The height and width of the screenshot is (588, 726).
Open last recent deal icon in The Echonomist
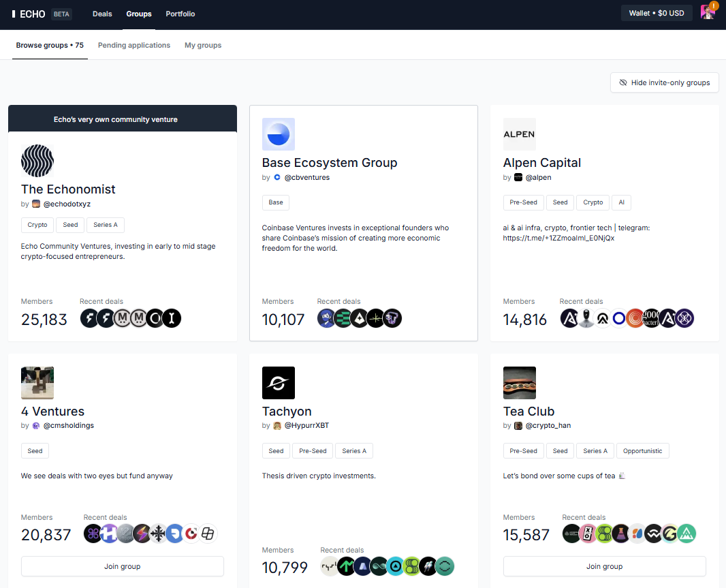[172, 318]
